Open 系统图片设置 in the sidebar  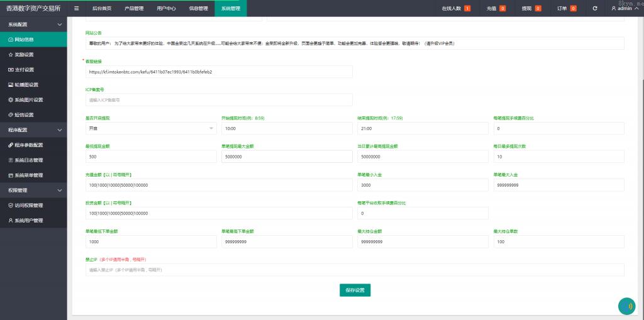28,100
